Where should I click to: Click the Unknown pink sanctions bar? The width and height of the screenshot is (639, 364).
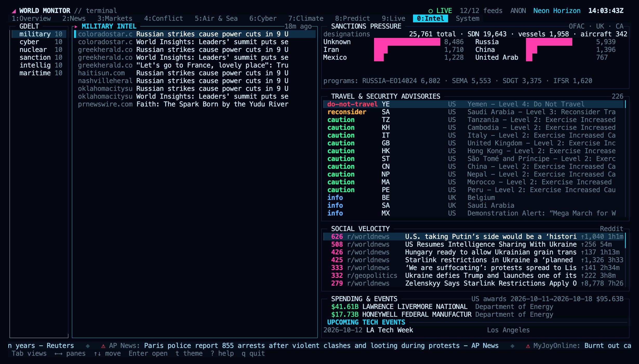(407, 42)
